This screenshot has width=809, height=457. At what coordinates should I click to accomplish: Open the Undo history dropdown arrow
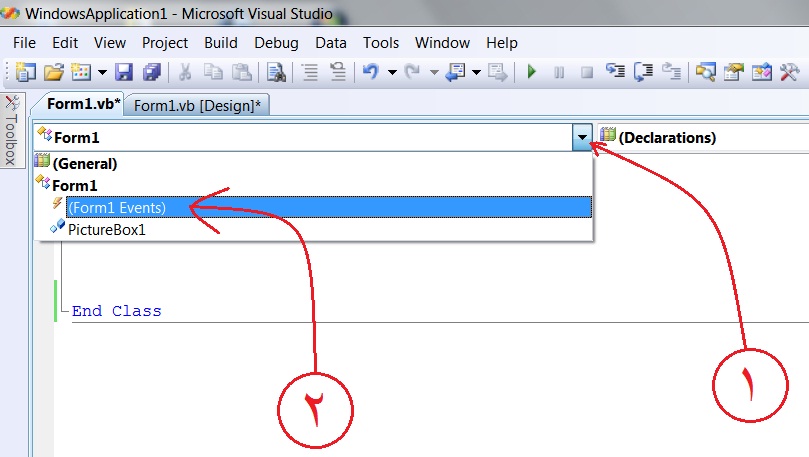coord(392,72)
